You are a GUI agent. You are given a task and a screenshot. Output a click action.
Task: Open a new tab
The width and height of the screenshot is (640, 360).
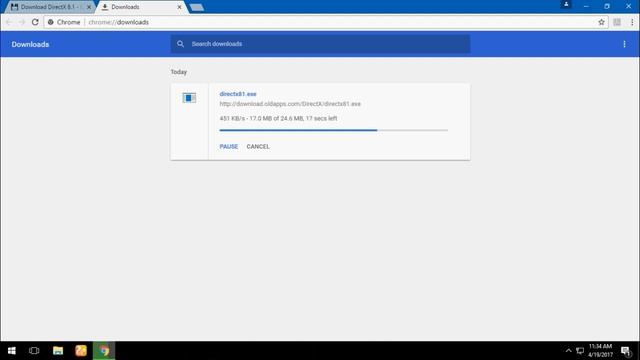[197, 7]
